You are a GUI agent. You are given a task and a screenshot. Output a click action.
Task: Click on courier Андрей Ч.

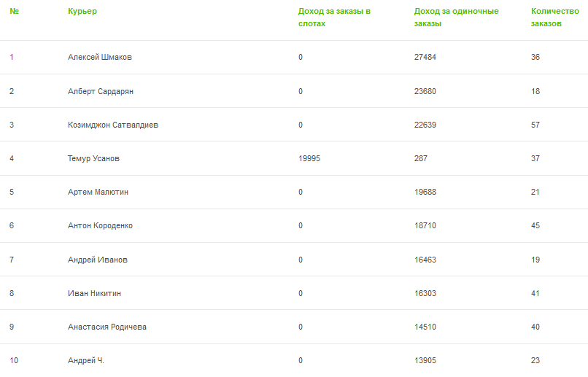point(85,360)
